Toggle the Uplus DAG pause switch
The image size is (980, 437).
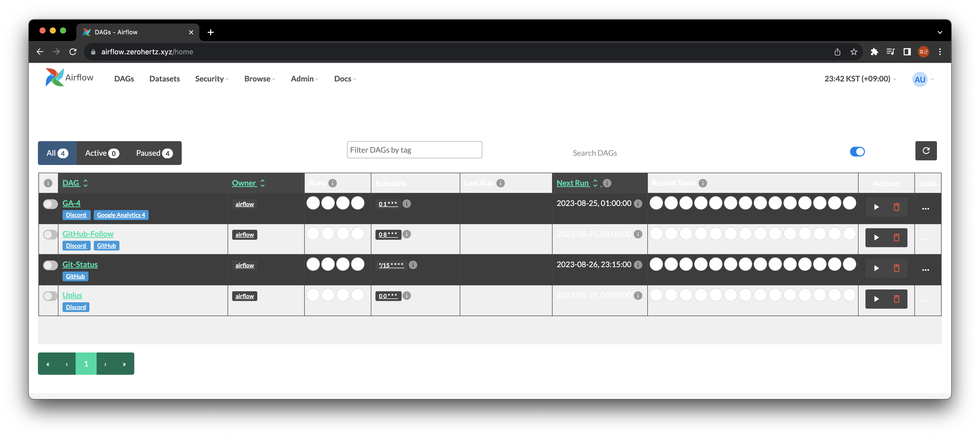(50, 296)
